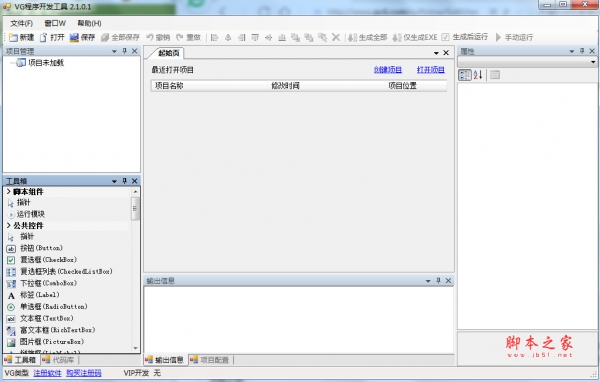
Task: Close the 项目管理 panel
Action: [135, 51]
